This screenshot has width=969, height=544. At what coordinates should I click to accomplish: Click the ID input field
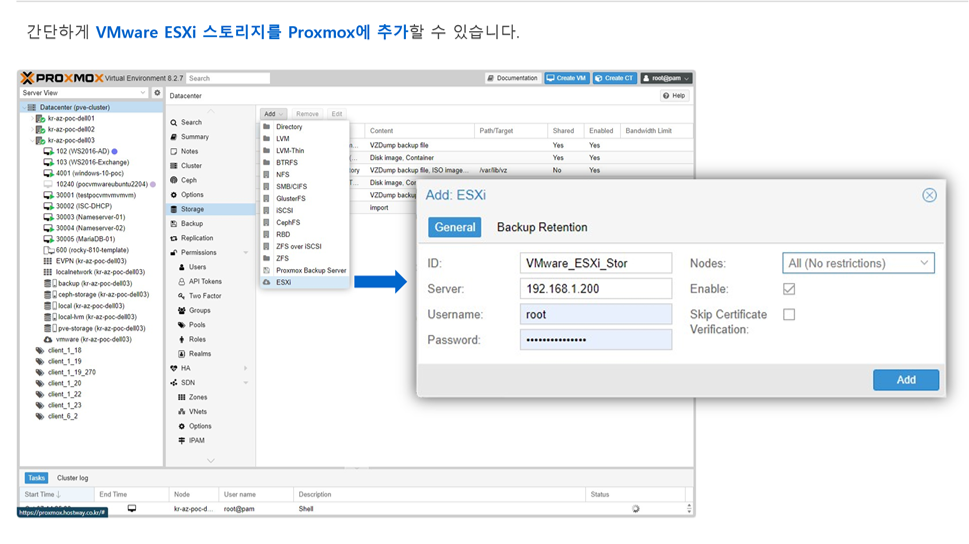coord(596,263)
